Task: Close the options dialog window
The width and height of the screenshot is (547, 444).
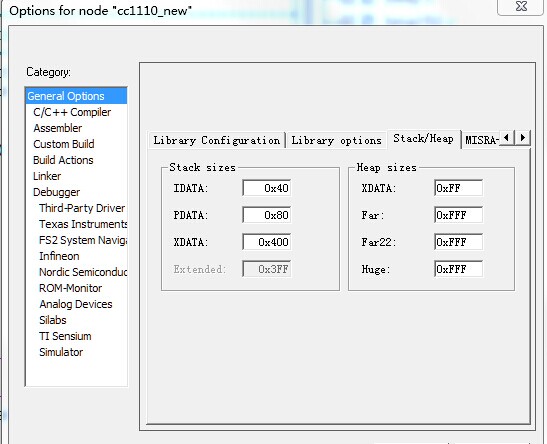Action: click(x=521, y=6)
